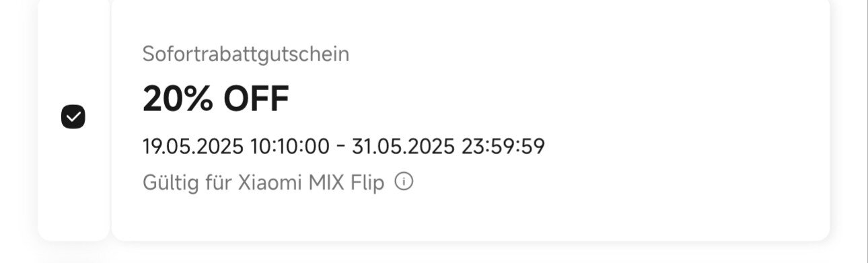Screen dimensions: 868x263
Task: Click the Sofortrabattgutschein label
Action: point(246,54)
